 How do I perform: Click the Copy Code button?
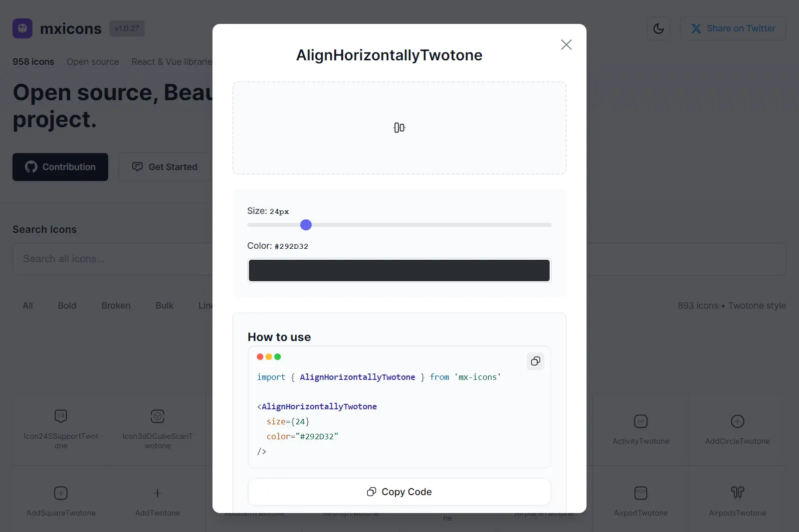399,492
